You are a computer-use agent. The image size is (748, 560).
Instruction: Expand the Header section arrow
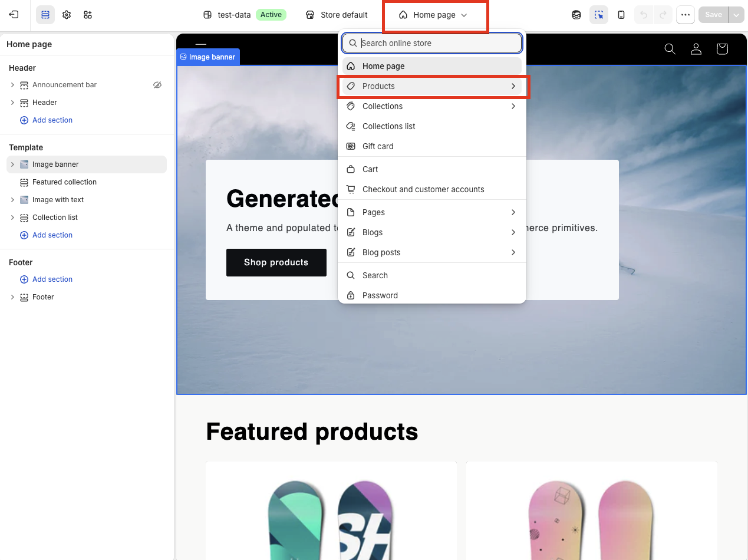(12, 103)
